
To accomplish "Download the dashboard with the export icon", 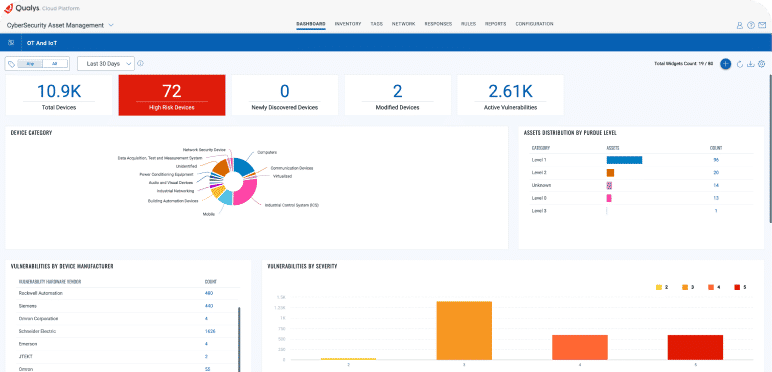I will click(x=751, y=64).
